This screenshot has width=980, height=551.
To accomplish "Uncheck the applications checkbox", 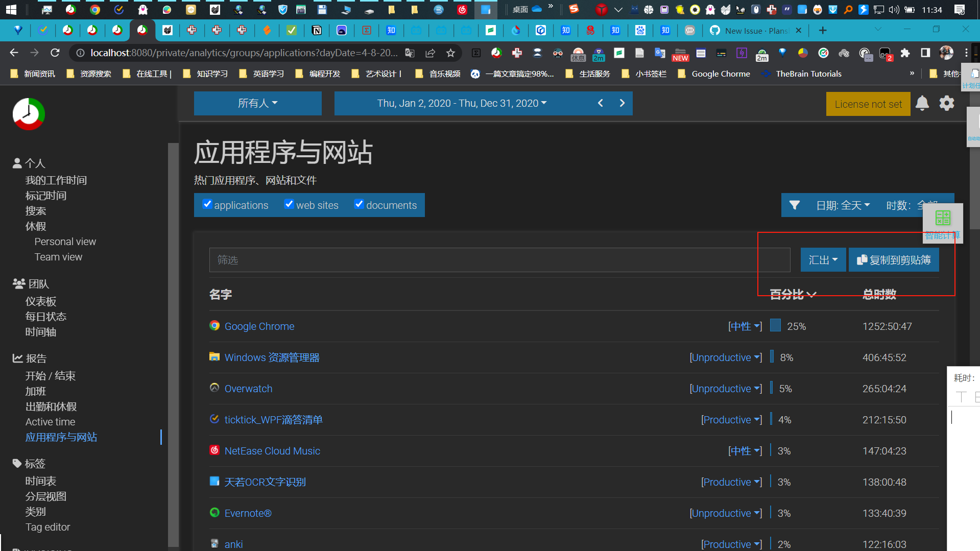I will click(207, 204).
